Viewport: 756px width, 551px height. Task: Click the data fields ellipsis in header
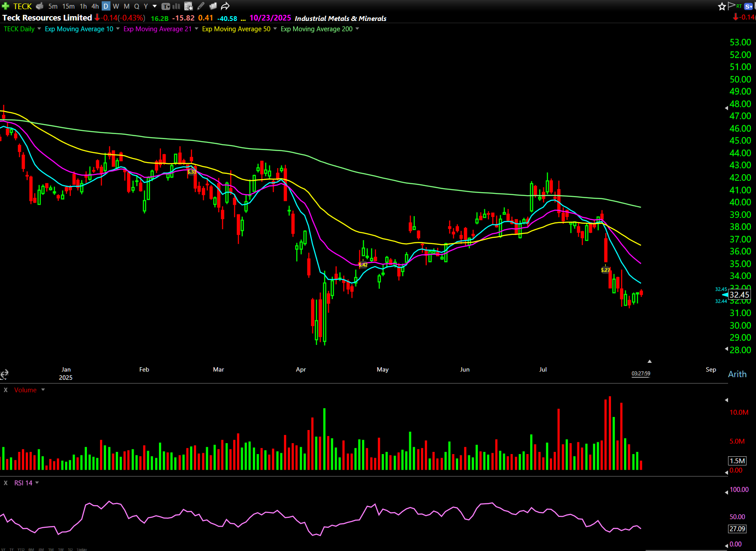coord(243,19)
